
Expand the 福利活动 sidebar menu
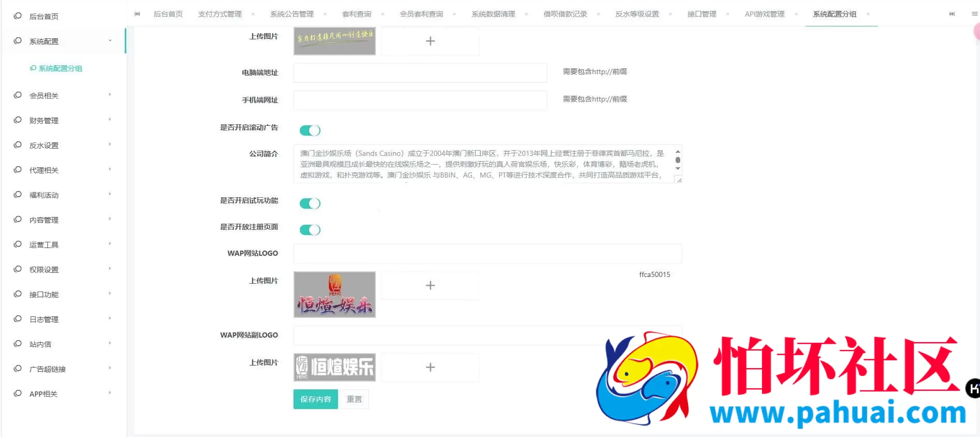(x=110, y=194)
